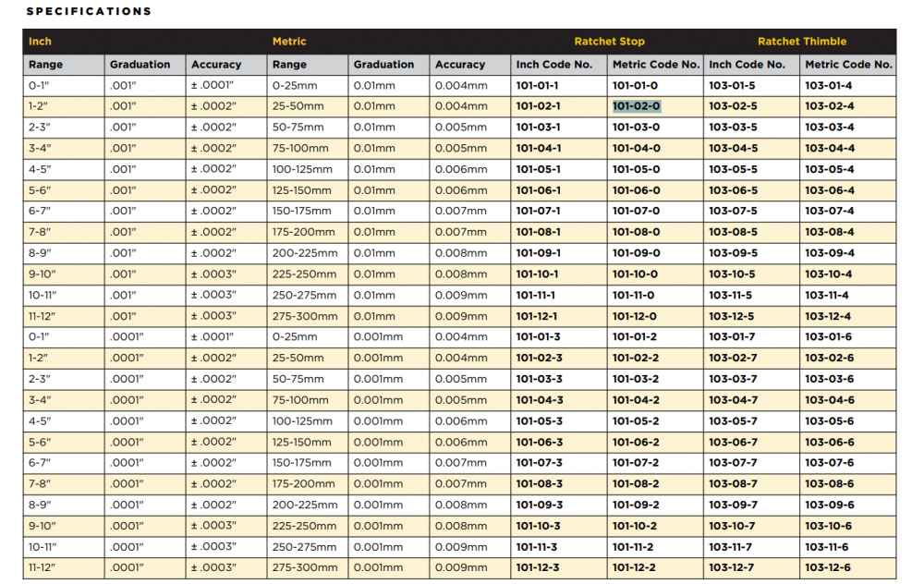Click the Ratchet Thimble header
This screenshot has height=584, width=924.
802,42
